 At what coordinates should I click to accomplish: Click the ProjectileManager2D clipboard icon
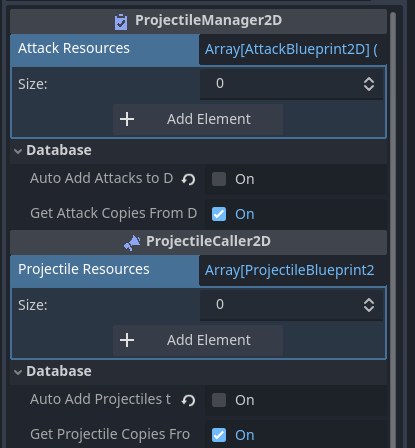[121, 22]
